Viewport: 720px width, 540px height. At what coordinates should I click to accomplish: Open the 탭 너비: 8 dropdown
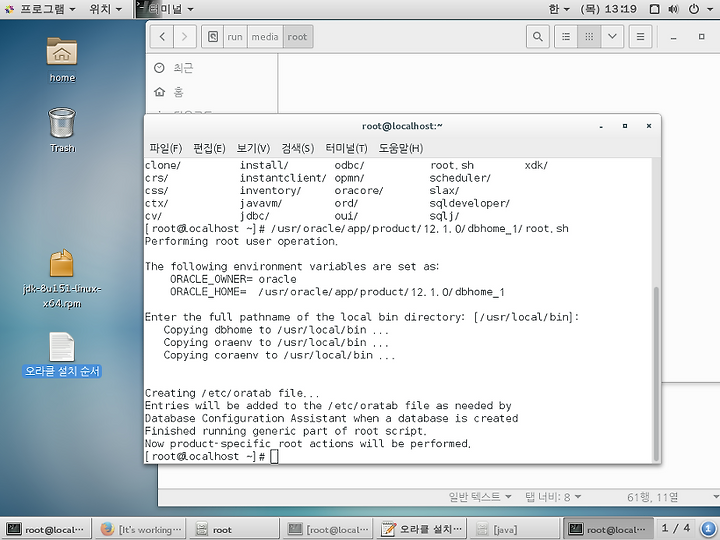pyautogui.click(x=553, y=497)
